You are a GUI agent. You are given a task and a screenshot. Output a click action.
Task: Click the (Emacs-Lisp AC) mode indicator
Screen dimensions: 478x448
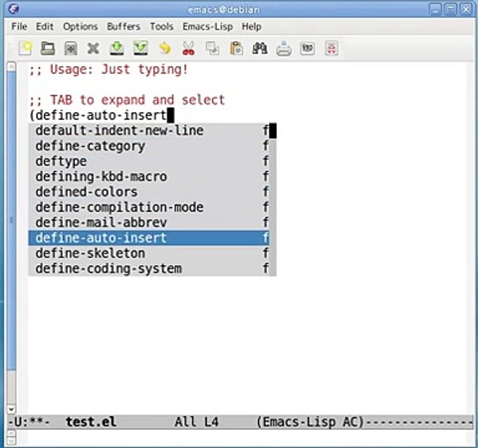[311, 422]
